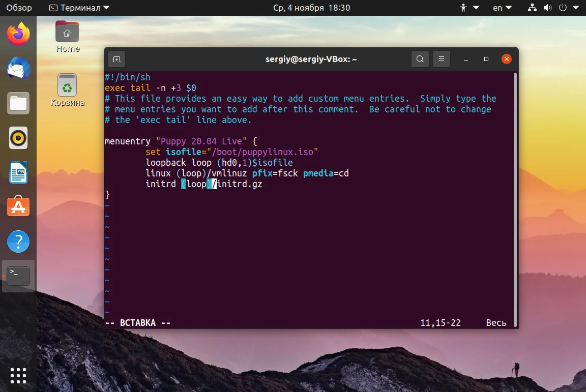
Task: Click '-- ВСТАВКА --' mode indicator
Action: [x=137, y=323]
